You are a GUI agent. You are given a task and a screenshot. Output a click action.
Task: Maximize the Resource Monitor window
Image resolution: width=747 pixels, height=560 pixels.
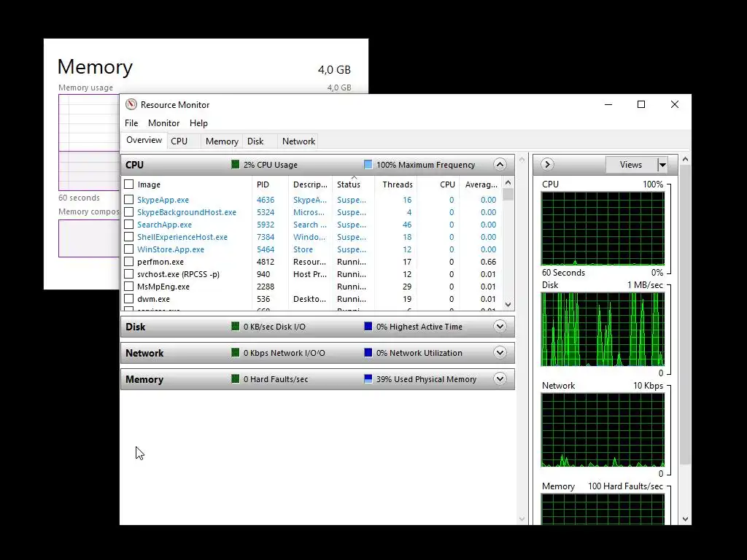(641, 104)
